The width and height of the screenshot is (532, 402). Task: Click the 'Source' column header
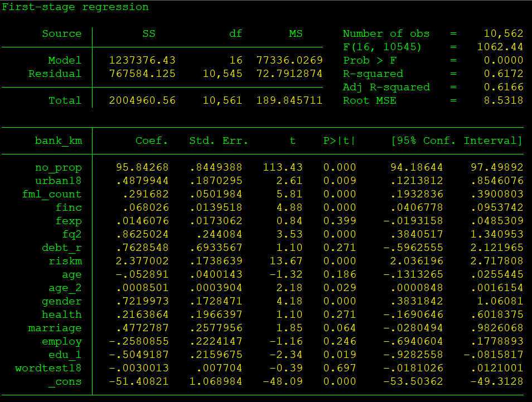62,33
